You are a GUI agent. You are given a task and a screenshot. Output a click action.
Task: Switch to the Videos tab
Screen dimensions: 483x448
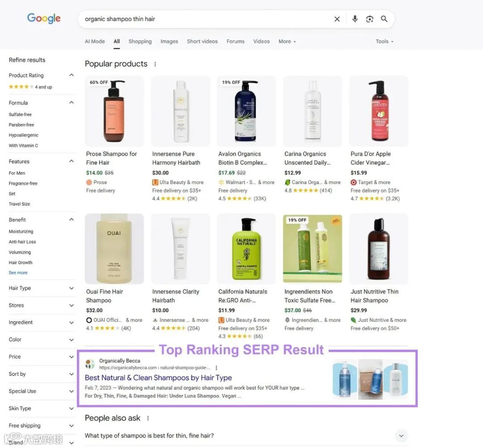(261, 42)
